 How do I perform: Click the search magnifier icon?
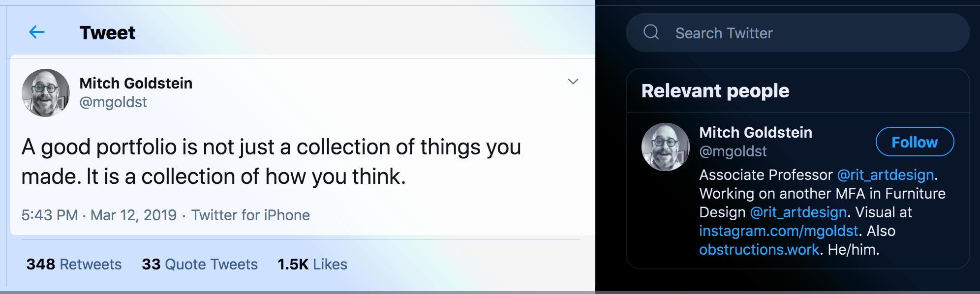(651, 32)
